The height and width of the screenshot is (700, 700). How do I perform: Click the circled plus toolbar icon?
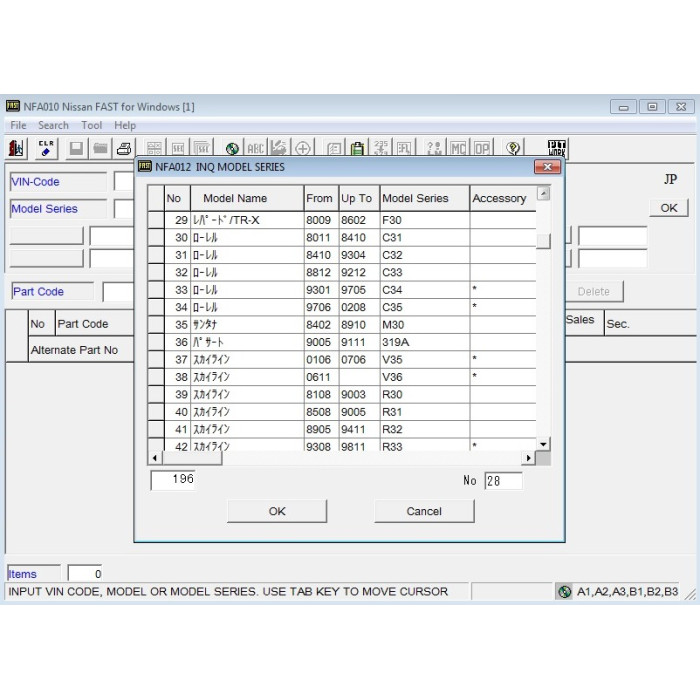(x=303, y=148)
